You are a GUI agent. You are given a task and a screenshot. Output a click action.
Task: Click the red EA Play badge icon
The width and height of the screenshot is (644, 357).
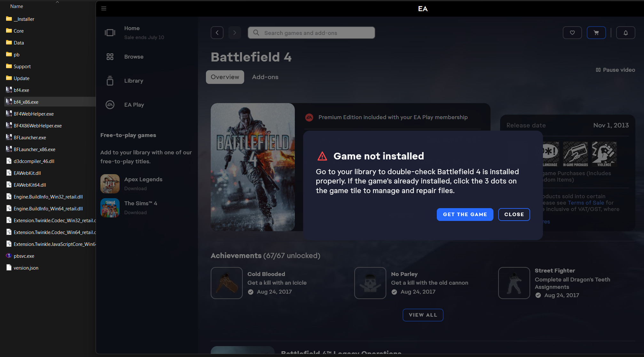pyautogui.click(x=309, y=118)
